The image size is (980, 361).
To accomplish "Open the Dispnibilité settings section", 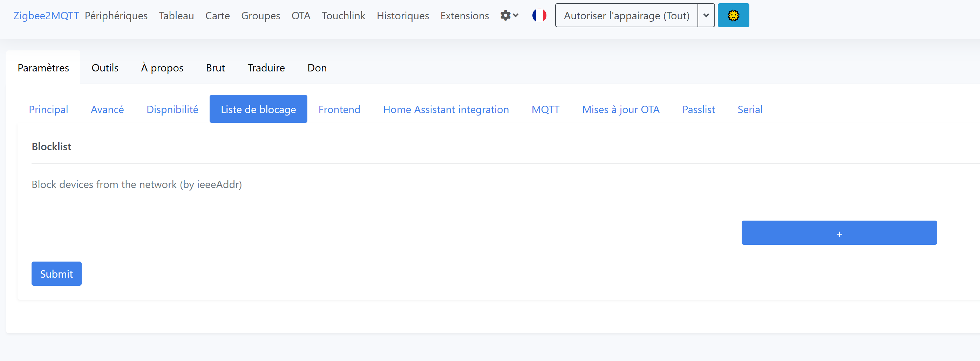I will point(172,109).
